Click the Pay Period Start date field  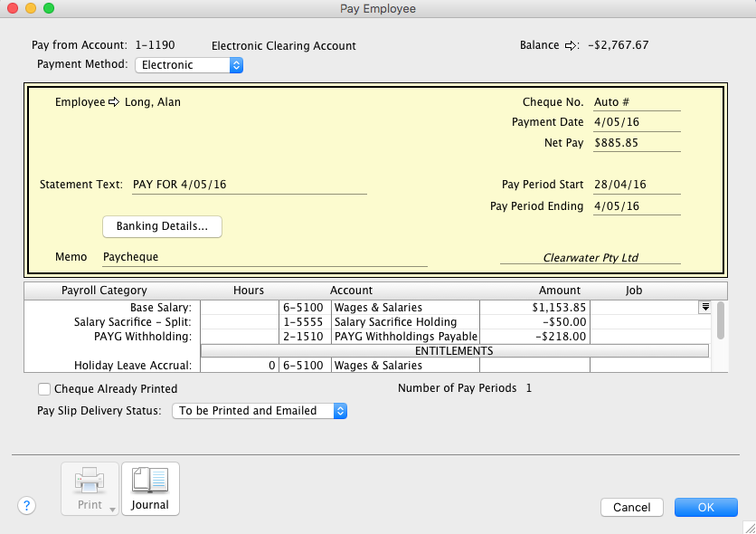[636, 185]
